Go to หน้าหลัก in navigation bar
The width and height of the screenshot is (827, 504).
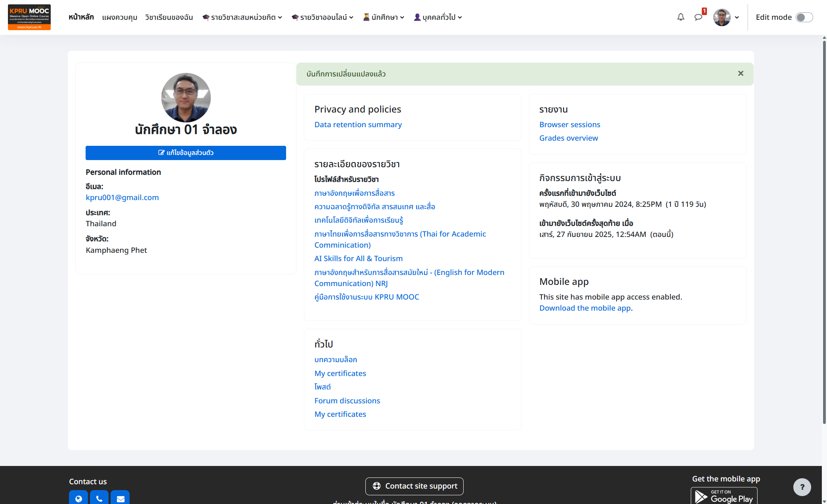pos(81,17)
